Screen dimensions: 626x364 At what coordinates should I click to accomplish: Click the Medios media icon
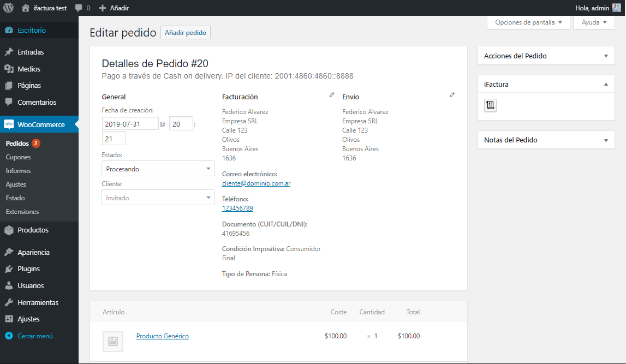pyautogui.click(x=9, y=69)
